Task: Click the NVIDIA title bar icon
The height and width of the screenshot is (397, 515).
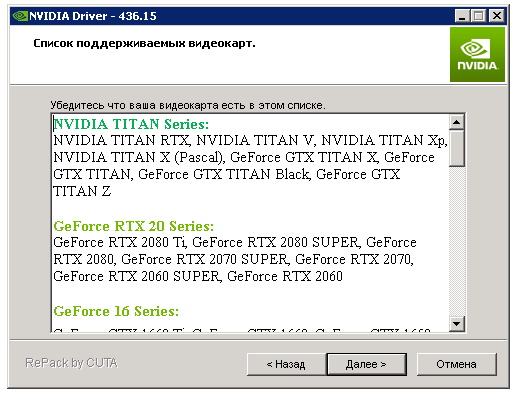Action: pyautogui.click(x=20, y=16)
